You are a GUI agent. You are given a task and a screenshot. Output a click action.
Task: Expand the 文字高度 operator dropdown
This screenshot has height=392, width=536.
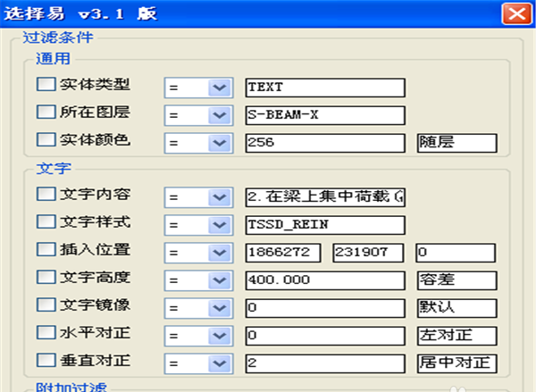pyautogui.click(x=219, y=280)
